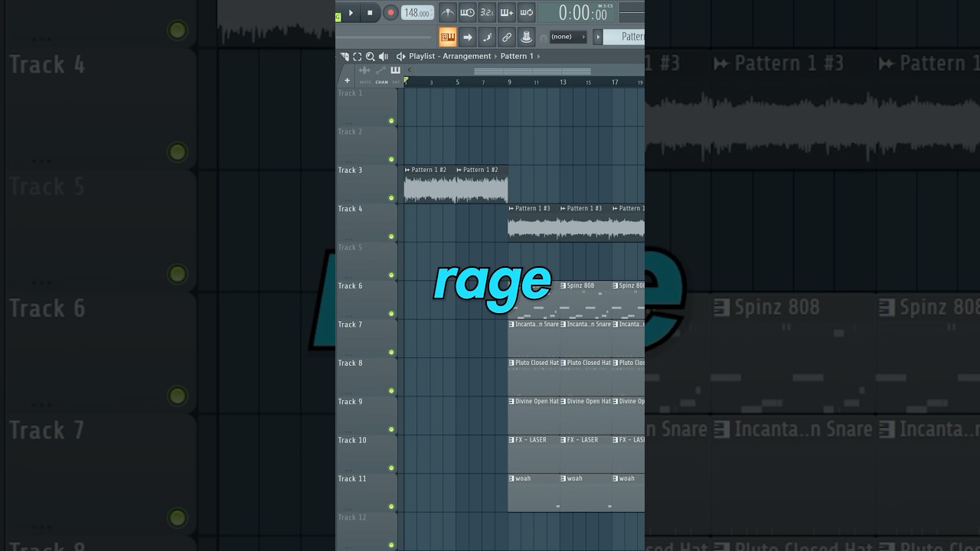Click the snap magnet icon
Viewport: 980px width, 551px height.
tap(543, 37)
